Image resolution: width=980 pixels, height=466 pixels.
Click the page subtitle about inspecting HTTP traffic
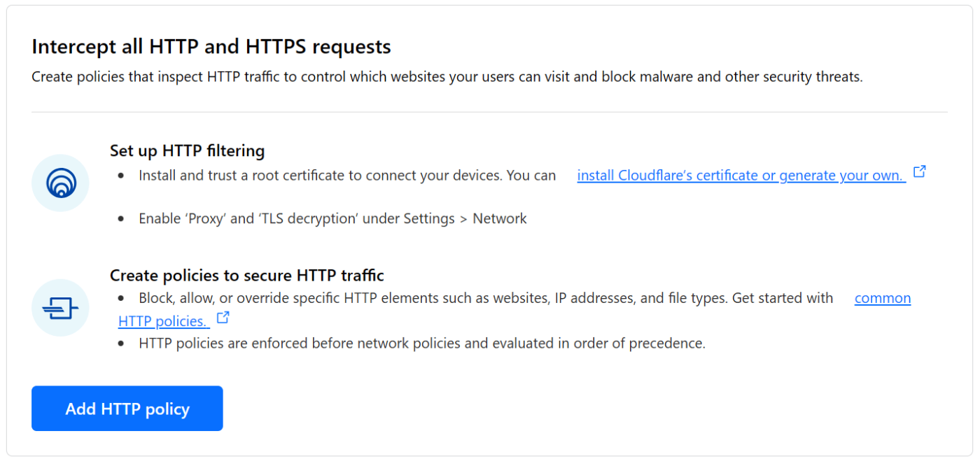[445, 76]
